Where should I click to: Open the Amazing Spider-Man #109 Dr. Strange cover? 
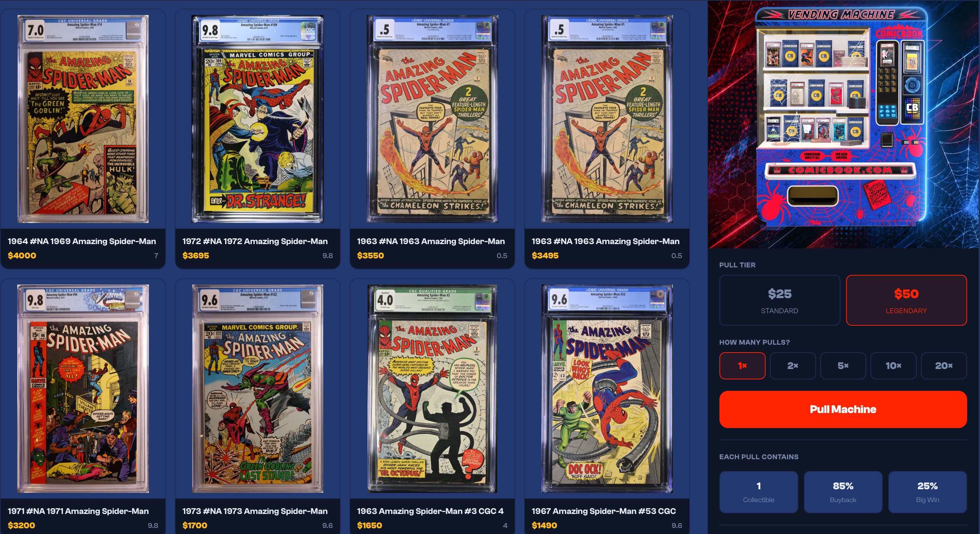[x=258, y=119]
